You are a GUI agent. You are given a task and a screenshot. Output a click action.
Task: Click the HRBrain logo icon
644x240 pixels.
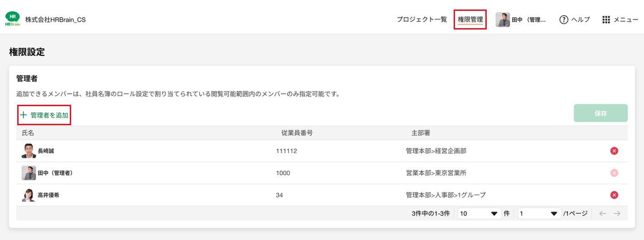pos(12,19)
